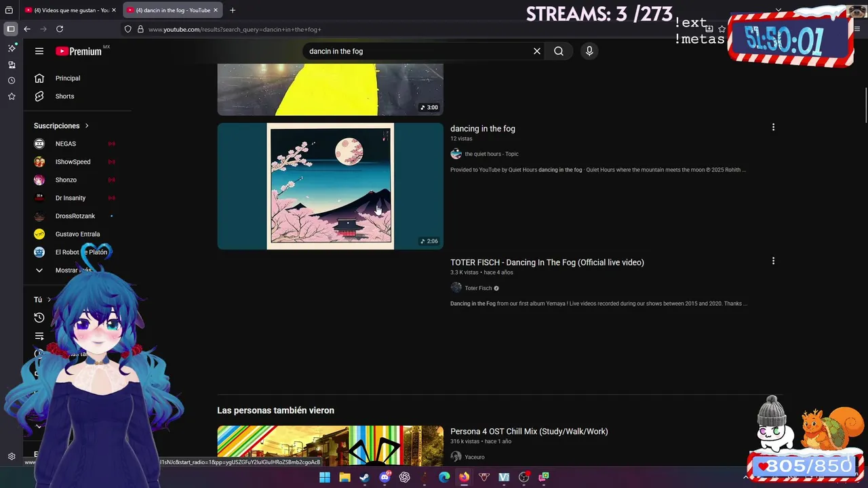Image resolution: width=868 pixels, height=488 pixels.
Task: Go back to the previous page
Action: pyautogui.click(x=27, y=29)
